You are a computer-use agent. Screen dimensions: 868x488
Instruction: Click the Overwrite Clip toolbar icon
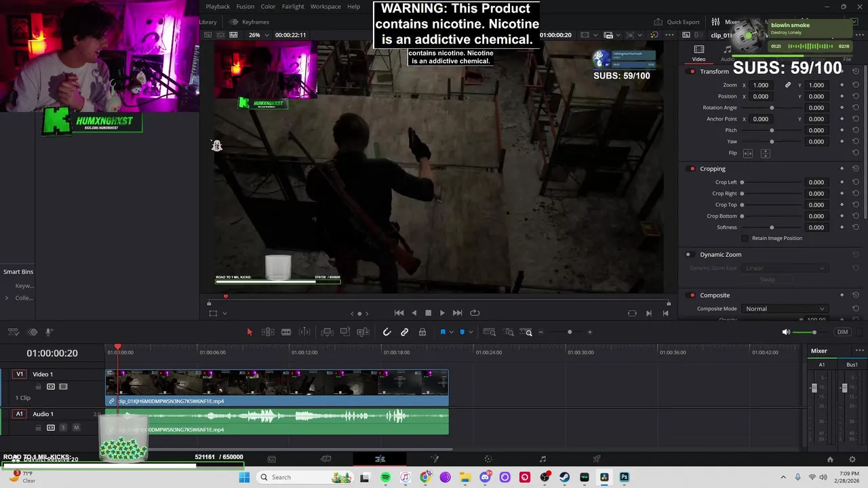(344, 332)
